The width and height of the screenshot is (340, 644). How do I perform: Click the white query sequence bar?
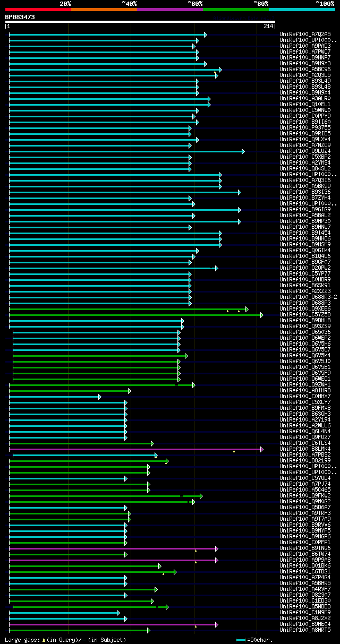pos(140,22)
